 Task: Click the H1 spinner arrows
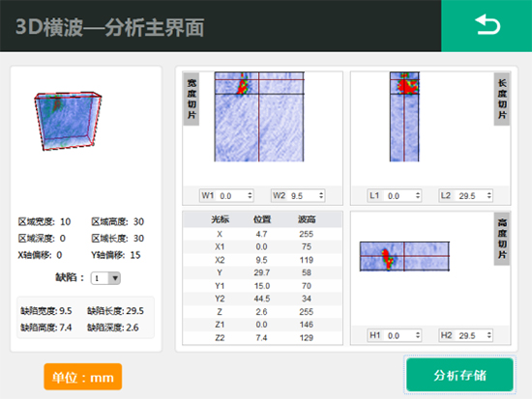(x=418, y=335)
